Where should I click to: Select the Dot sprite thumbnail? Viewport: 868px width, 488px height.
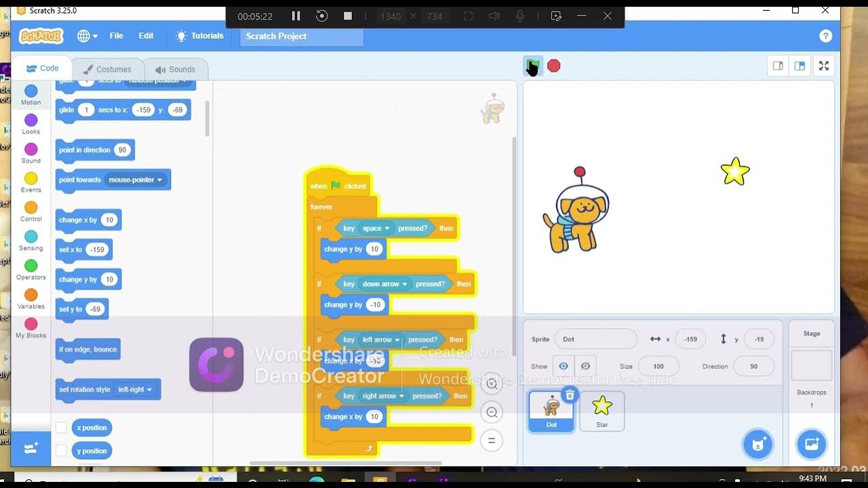(551, 411)
